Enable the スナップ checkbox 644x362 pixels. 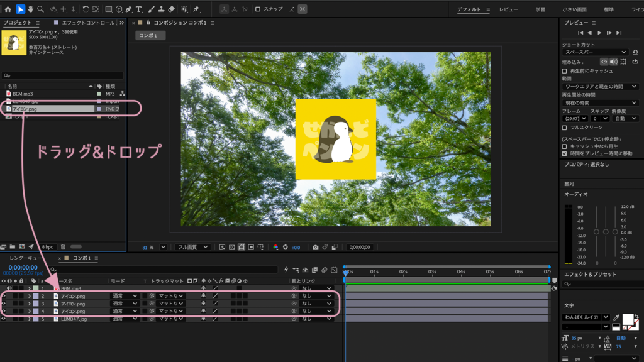[x=257, y=9]
